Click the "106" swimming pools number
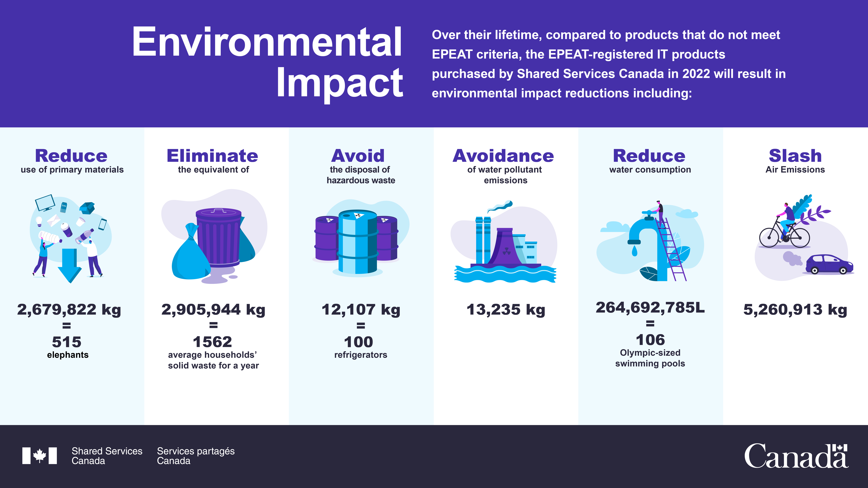 [x=650, y=340]
